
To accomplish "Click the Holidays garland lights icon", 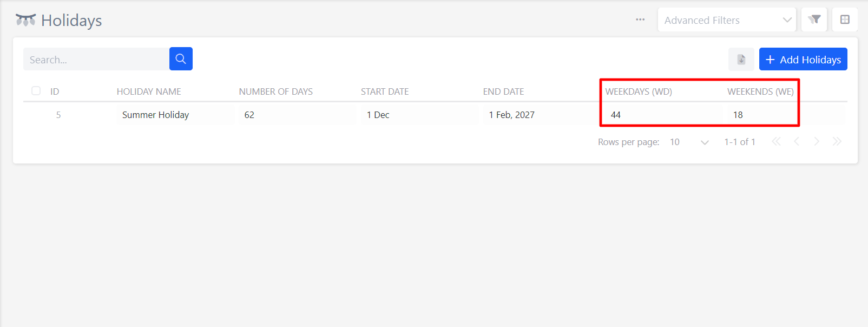I will coord(25,21).
